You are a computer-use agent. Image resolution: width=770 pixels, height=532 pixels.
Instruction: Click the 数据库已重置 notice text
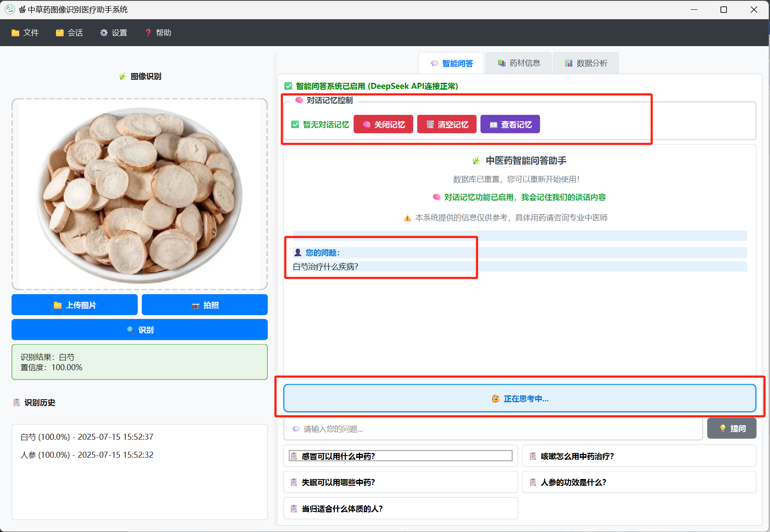516,179
